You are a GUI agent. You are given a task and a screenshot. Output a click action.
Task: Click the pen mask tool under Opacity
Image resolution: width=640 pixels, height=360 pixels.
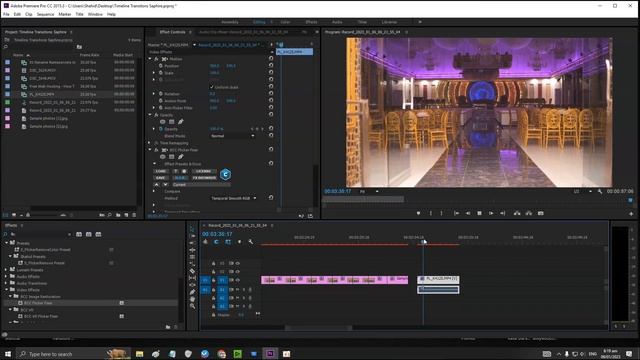tap(180, 122)
